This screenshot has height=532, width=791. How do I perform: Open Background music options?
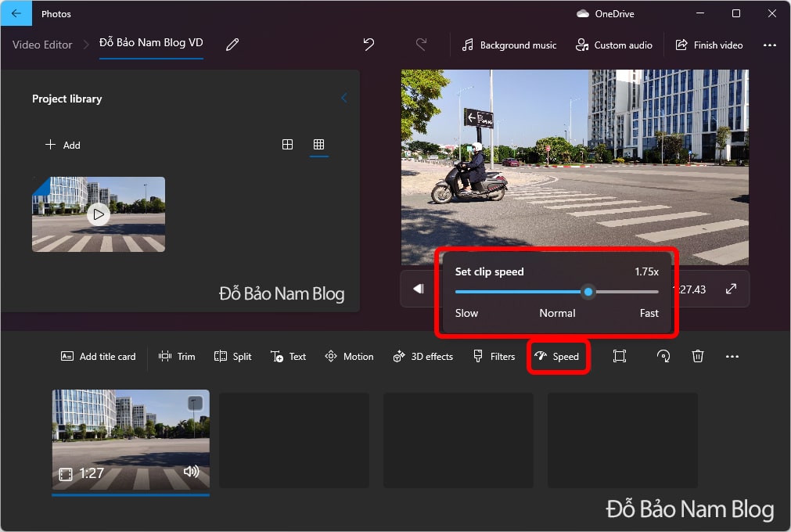509,45
